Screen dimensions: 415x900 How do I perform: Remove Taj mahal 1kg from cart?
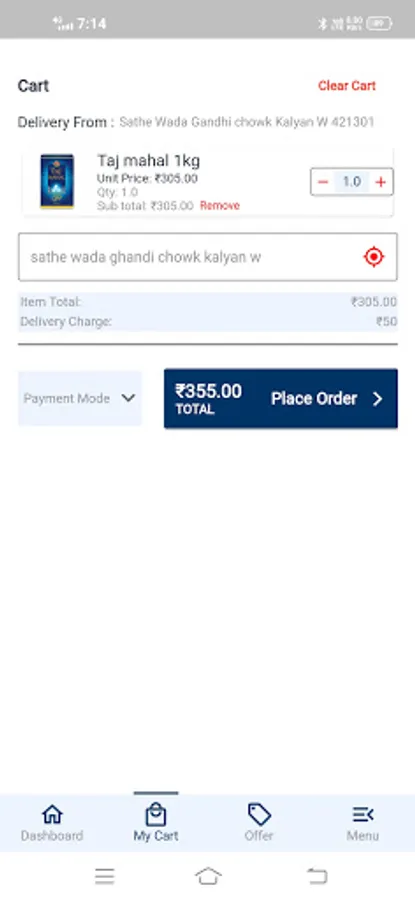tap(220, 205)
